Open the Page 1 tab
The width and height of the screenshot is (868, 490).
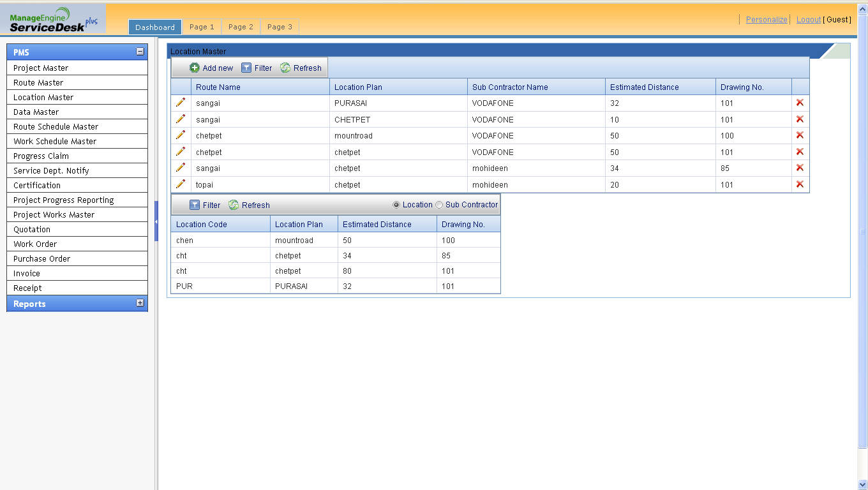(x=202, y=27)
